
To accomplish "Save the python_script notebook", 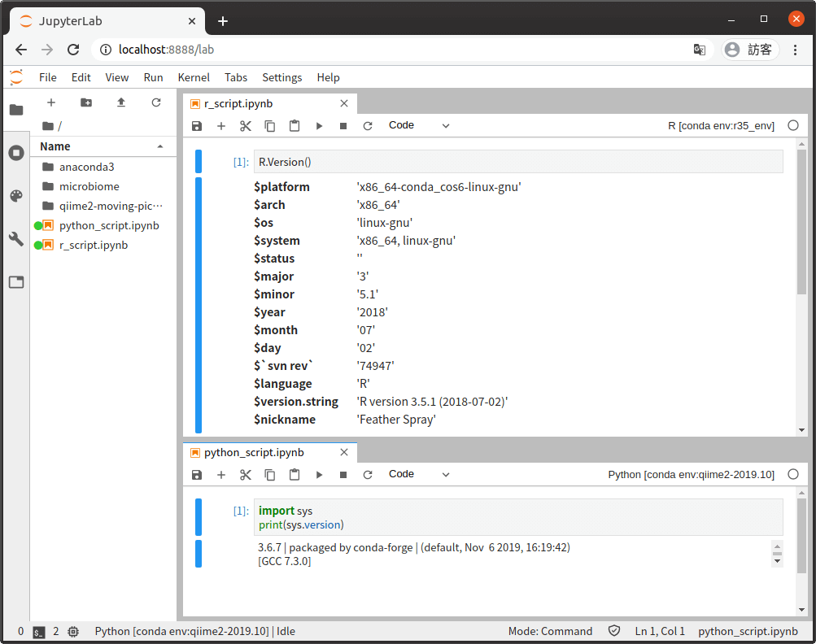I will point(197,474).
